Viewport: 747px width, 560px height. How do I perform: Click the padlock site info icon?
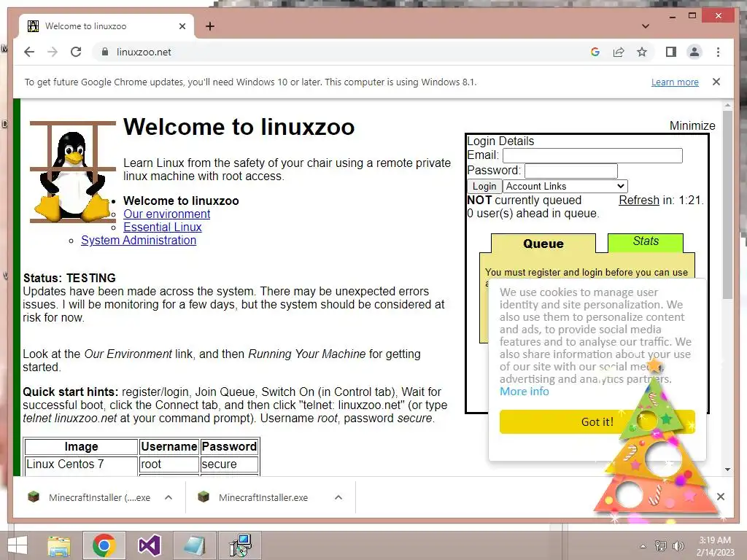point(105,52)
